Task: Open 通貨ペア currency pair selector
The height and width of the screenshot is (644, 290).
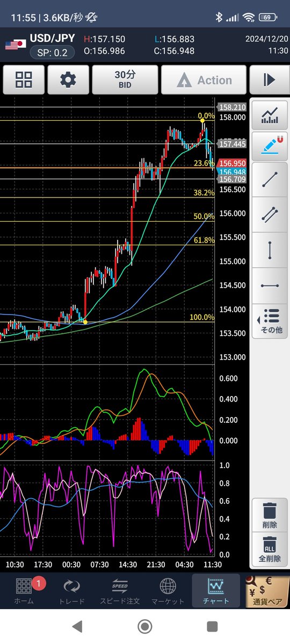Action: click(266, 591)
